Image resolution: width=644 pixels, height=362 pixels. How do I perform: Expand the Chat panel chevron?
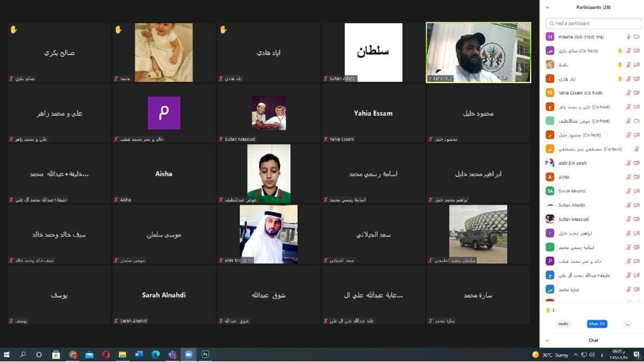547,341
